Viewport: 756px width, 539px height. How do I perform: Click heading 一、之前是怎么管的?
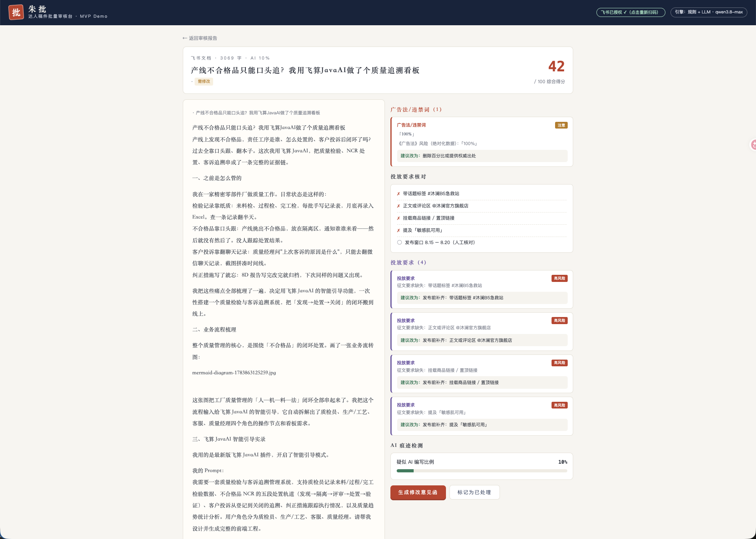[x=217, y=178]
